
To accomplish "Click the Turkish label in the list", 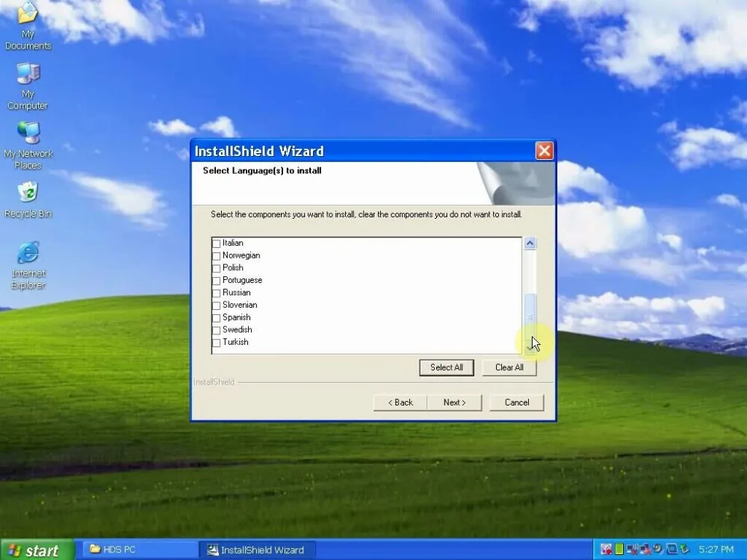I will pyautogui.click(x=235, y=342).
